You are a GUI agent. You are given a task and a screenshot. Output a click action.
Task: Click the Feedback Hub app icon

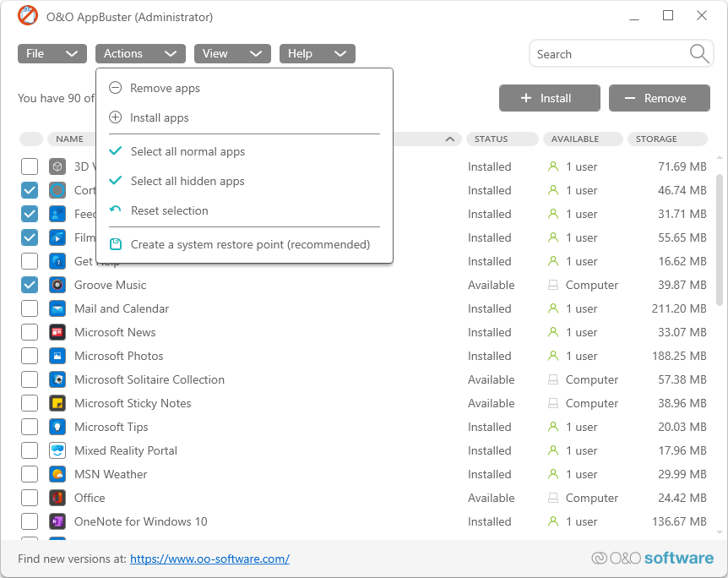57,214
